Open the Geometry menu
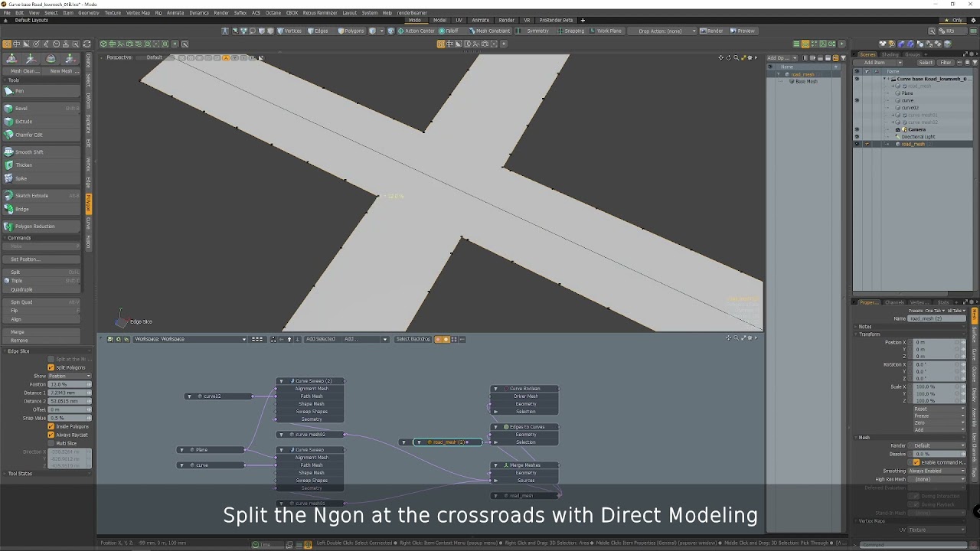The height and width of the screenshot is (551, 980). (x=89, y=13)
